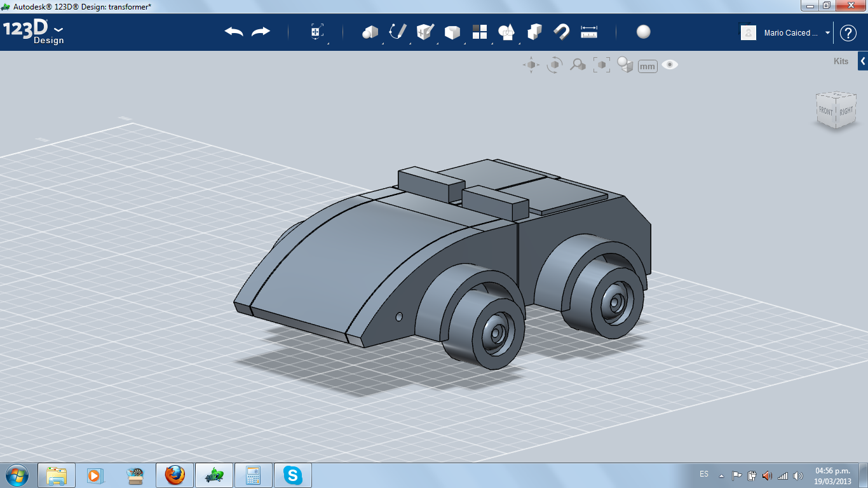This screenshot has height=488, width=868.
Task: Click the Kits label
Action: tap(841, 62)
